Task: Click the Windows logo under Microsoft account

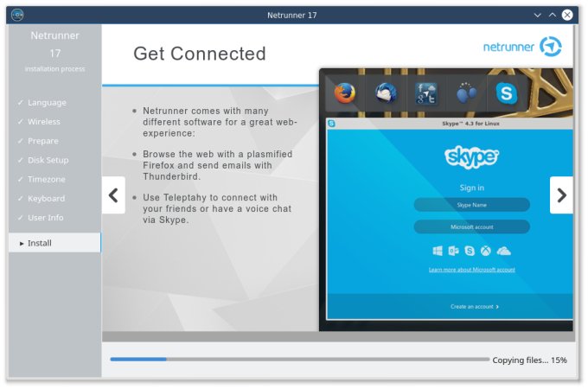Action: (x=438, y=251)
